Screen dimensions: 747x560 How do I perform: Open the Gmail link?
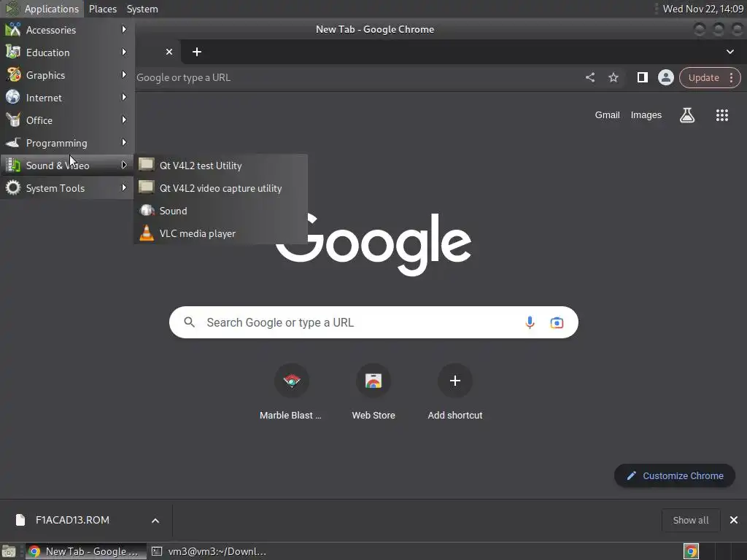(x=607, y=114)
